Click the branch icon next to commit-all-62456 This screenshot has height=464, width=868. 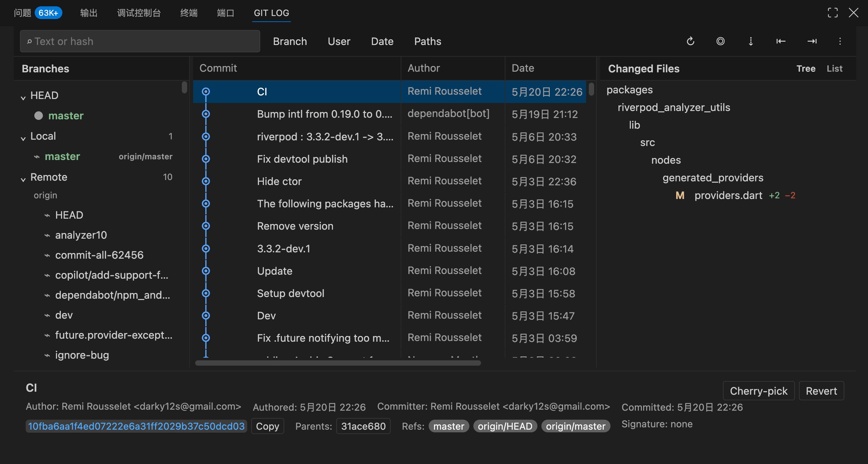[47, 255]
